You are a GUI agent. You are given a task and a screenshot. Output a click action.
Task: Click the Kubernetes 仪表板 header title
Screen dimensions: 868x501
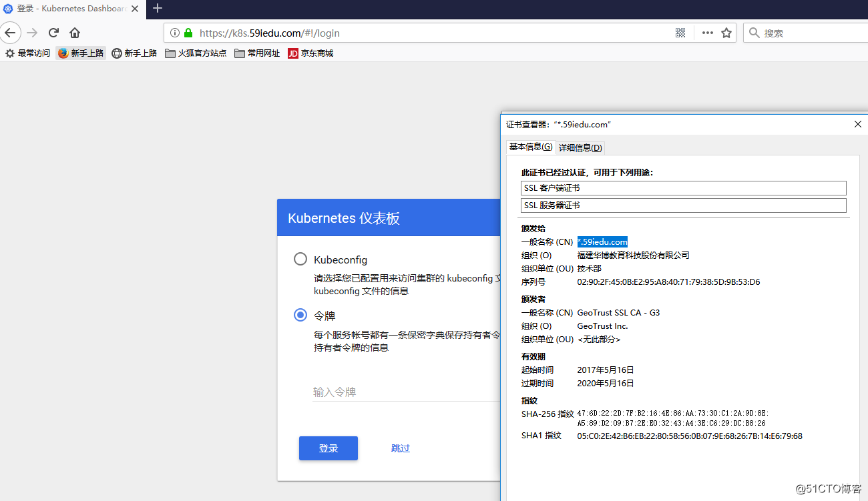tap(344, 218)
